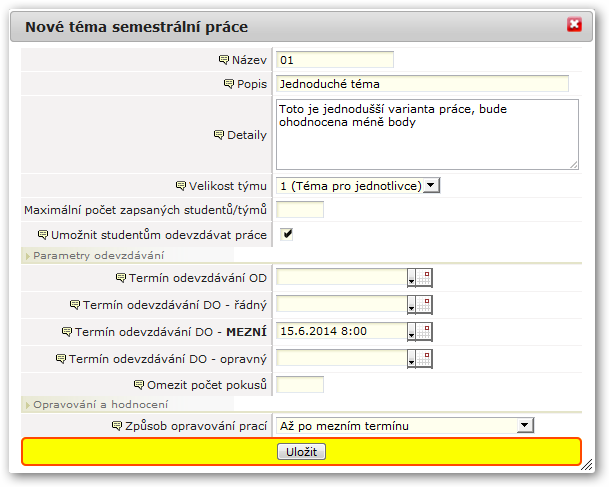Open small dropdown arrow of MEZNÍ date field
Image resolution: width=609 pixels, height=487 pixels.
coord(411,332)
